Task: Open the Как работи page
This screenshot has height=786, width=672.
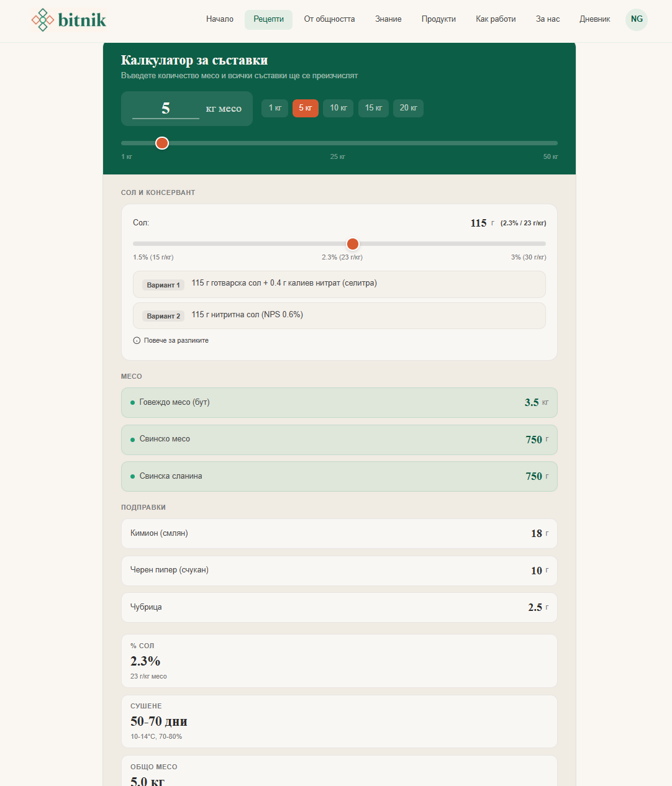Action: pos(496,19)
